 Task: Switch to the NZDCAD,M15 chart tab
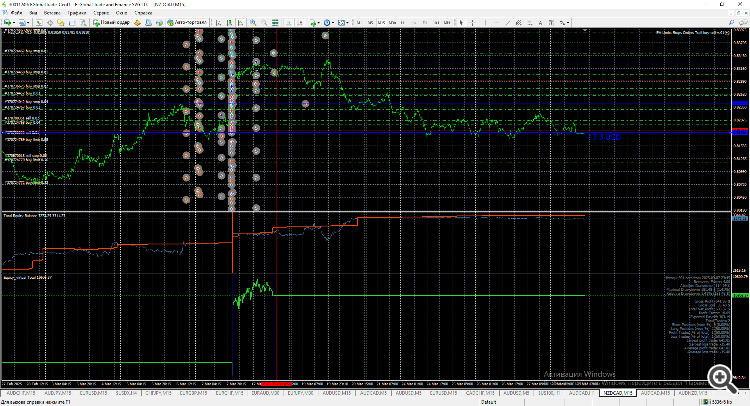pyautogui.click(x=618, y=393)
